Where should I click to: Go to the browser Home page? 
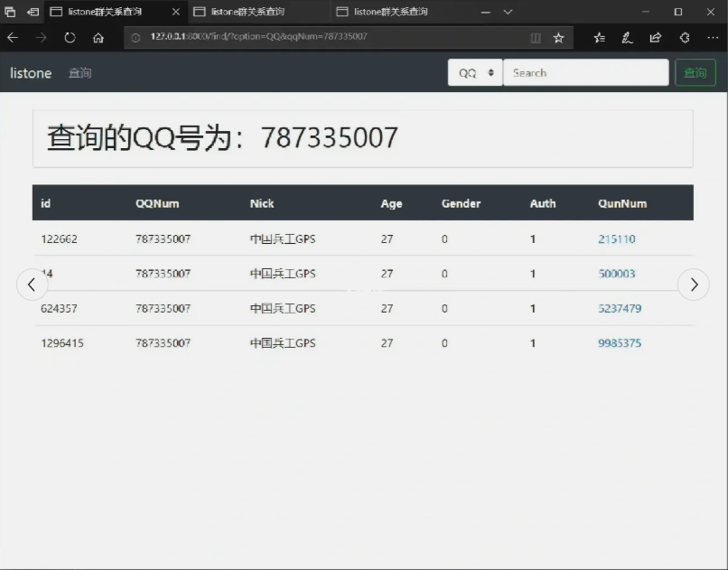tap(98, 38)
